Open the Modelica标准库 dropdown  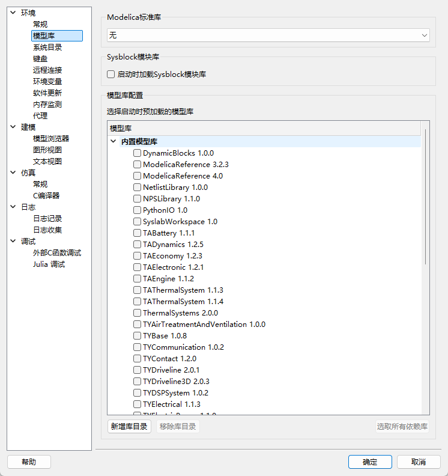pyautogui.click(x=268, y=35)
